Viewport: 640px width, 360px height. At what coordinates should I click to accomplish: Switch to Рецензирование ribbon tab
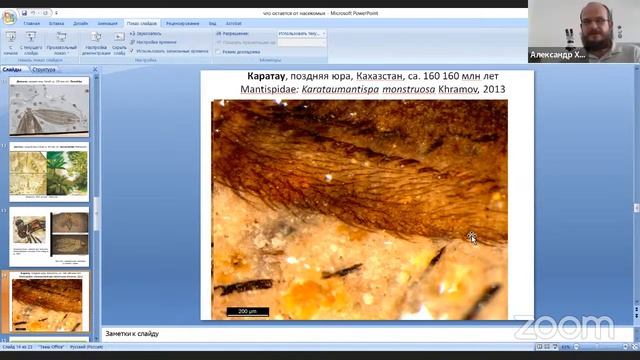tap(182, 24)
